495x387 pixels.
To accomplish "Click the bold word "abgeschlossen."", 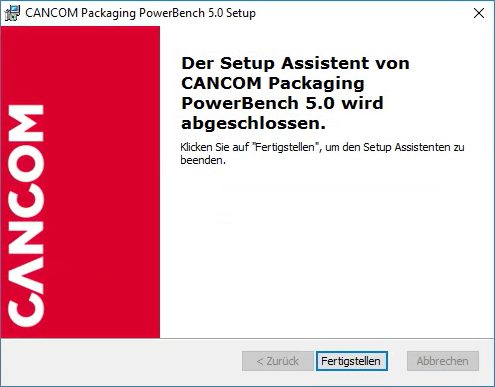I will click(253, 123).
